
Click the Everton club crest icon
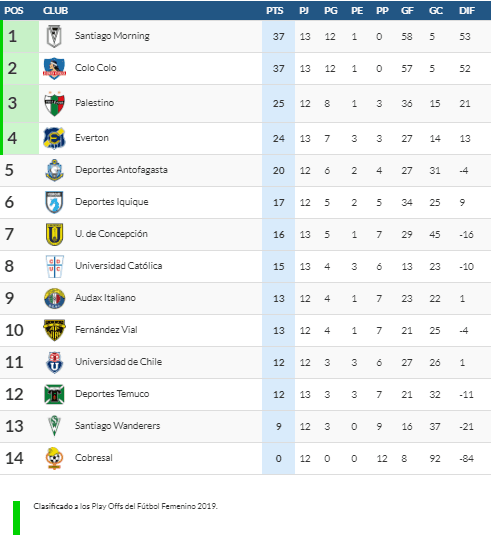(x=54, y=138)
